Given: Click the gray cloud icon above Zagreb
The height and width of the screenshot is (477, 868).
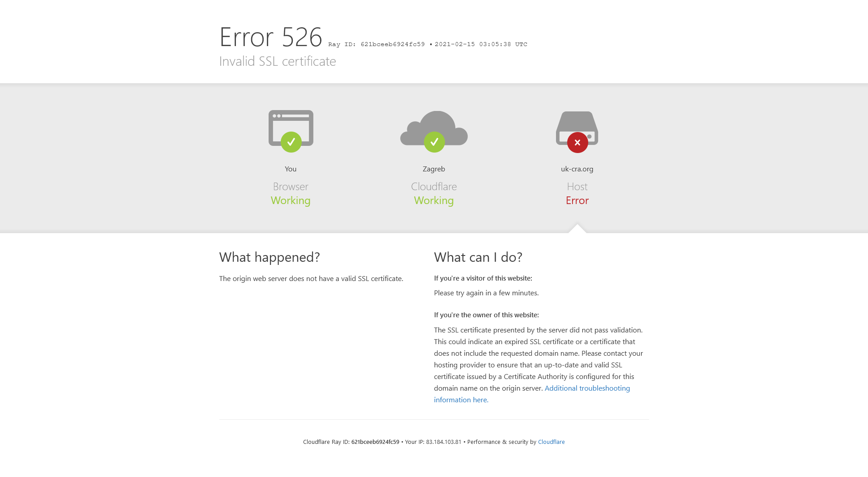Looking at the screenshot, I should (434, 128).
